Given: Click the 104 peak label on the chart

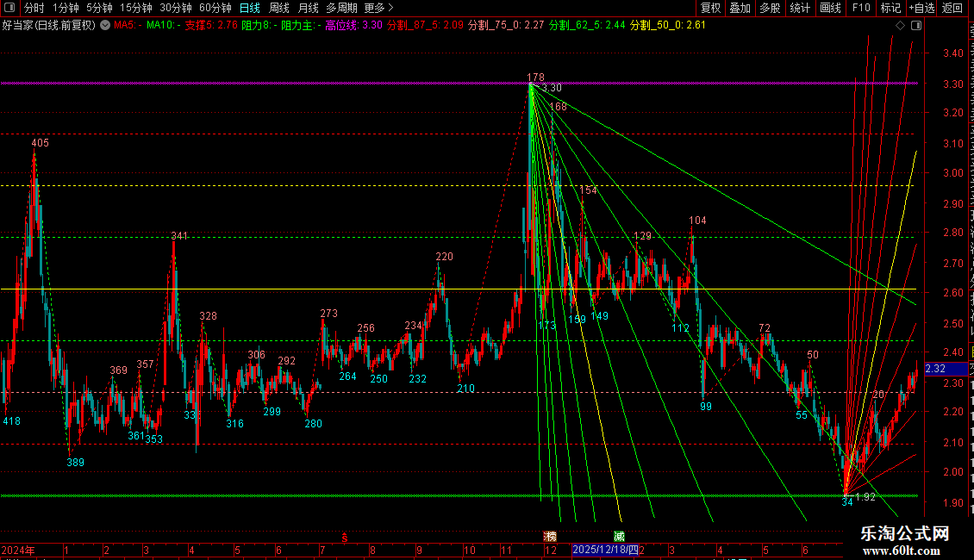Looking at the screenshot, I should (x=697, y=221).
